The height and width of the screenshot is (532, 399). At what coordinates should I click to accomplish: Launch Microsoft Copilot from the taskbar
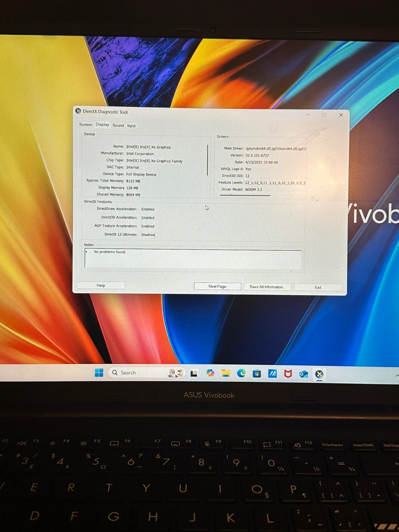pos(210,373)
